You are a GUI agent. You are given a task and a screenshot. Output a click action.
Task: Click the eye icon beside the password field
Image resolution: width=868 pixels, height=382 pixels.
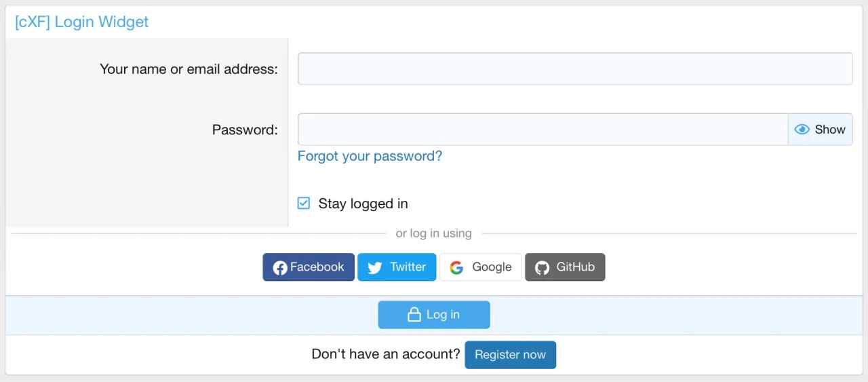pyautogui.click(x=802, y=130)
